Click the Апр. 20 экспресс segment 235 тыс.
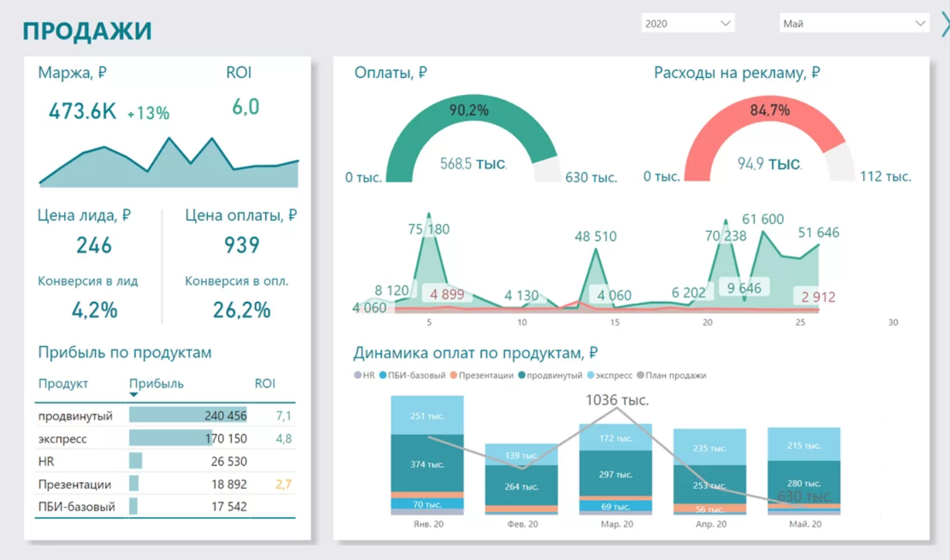The height and width of the screenshot is (560, 950). [x=710, y=447]
